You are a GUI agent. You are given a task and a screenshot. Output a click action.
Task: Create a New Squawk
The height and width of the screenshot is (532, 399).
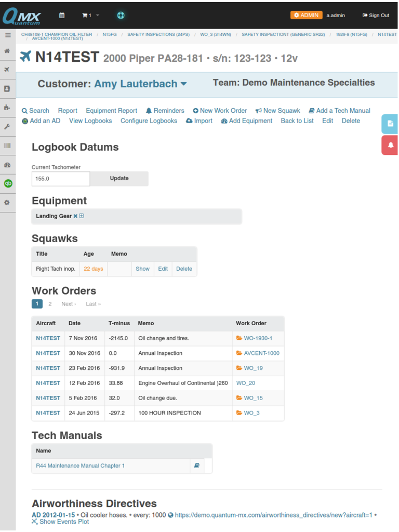point(278,111)
